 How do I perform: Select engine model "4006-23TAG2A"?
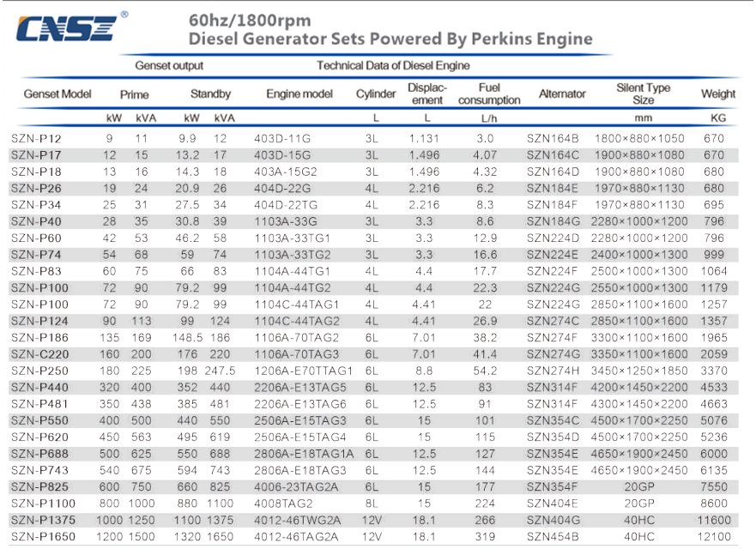coord(296,487)
